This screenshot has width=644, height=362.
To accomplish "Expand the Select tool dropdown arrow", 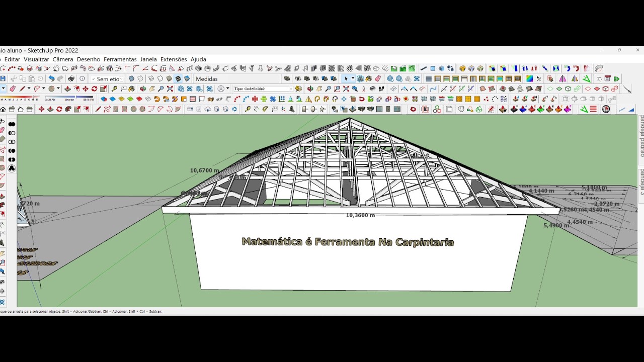I will (x=353, y=78).
